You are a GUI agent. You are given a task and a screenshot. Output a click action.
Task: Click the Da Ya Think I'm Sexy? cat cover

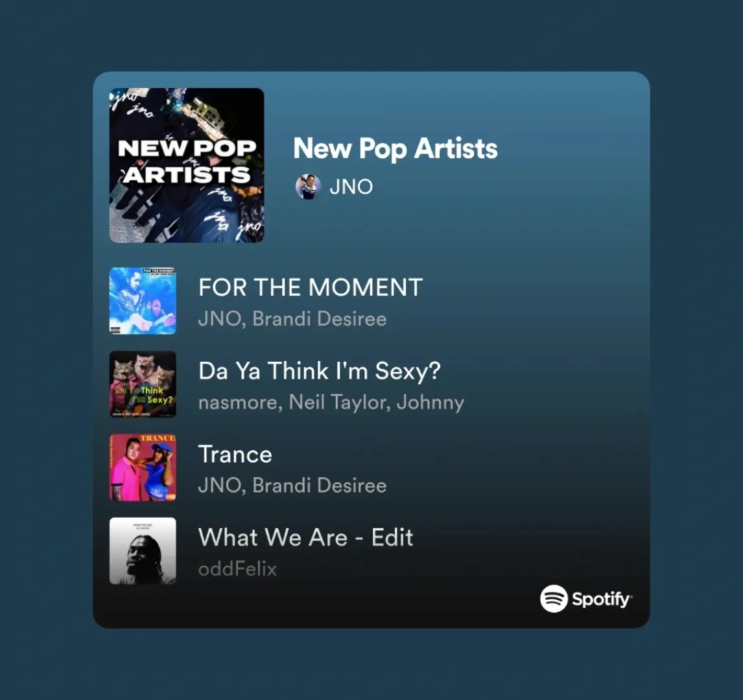pyautogui.click(x=143, y=384)
